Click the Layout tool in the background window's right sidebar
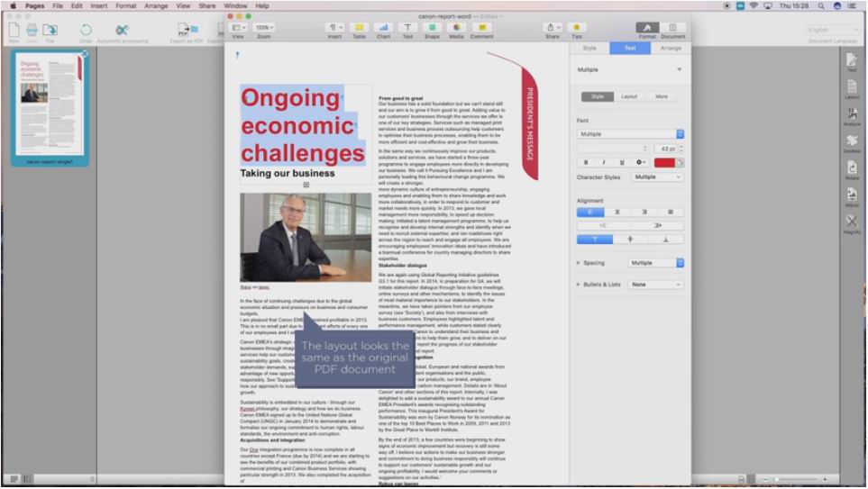This screenshot has height=489, width=868. pyautogui.click(x=852, y=88)
